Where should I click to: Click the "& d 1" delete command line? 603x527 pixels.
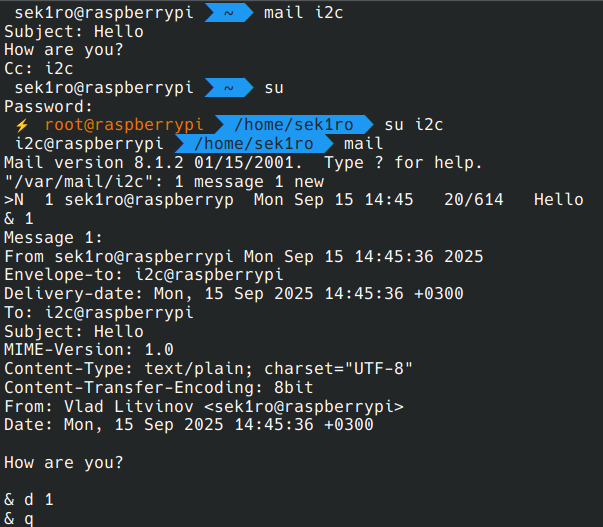click(28, 499)
